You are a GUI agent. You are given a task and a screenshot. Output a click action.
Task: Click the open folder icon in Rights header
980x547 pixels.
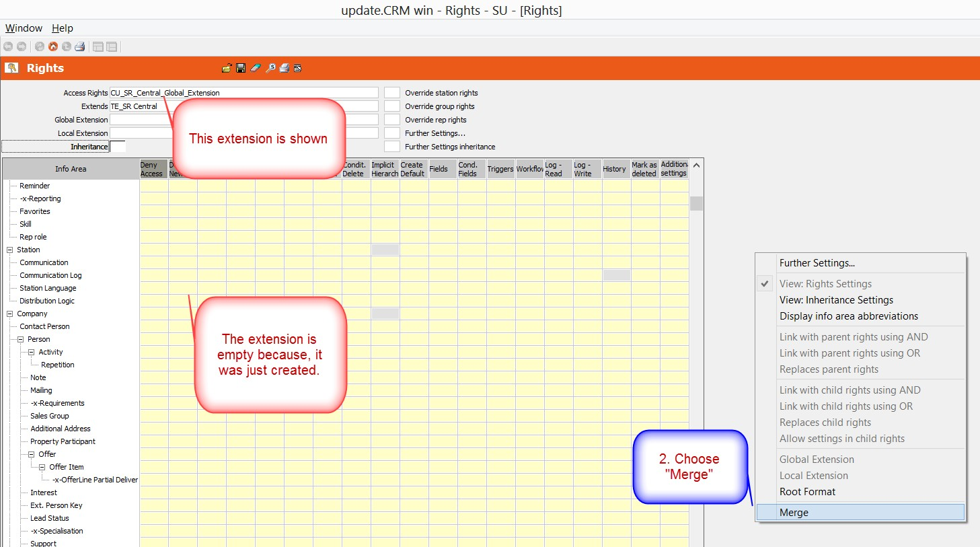pos(227,68)
